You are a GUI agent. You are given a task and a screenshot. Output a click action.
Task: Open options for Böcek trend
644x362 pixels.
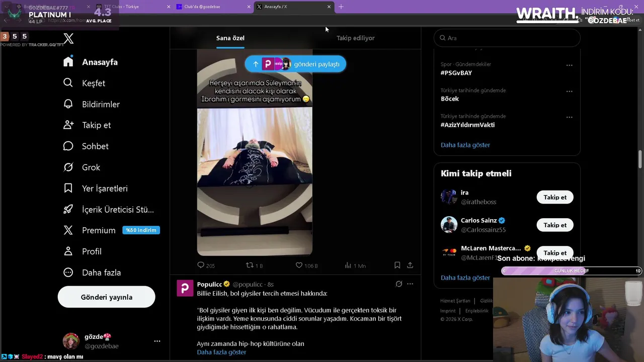tap(569, 92)
